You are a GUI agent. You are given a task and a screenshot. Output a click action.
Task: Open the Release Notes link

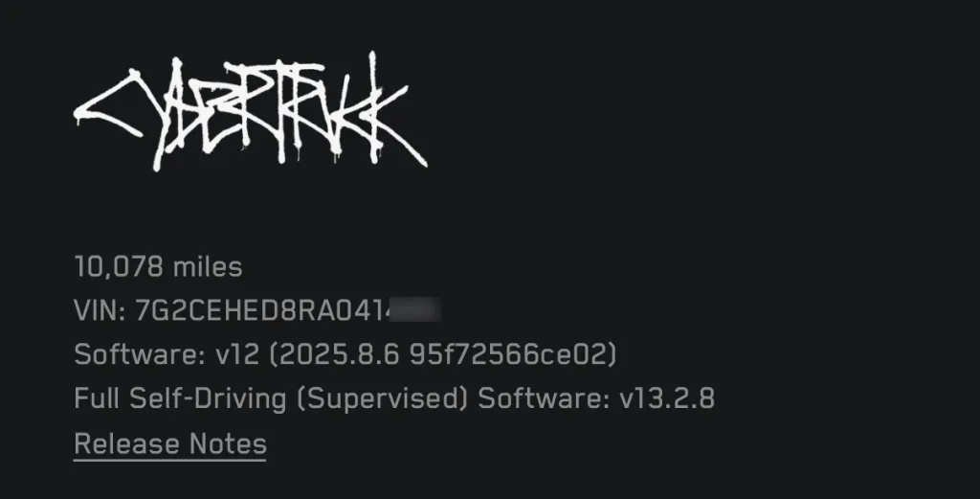coord(170,444)
